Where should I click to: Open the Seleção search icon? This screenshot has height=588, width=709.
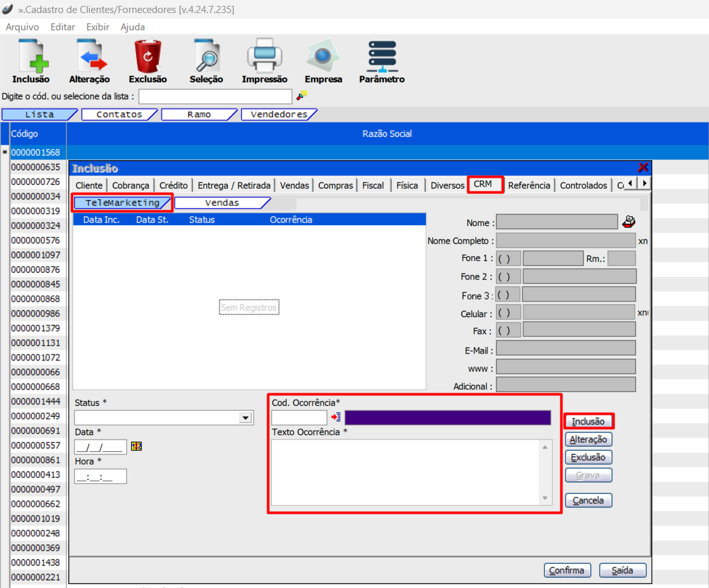tap(206, 57)
